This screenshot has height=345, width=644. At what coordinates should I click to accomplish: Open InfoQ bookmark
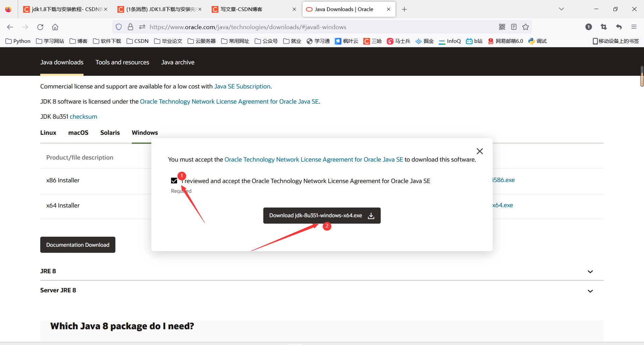click(450, 41)
